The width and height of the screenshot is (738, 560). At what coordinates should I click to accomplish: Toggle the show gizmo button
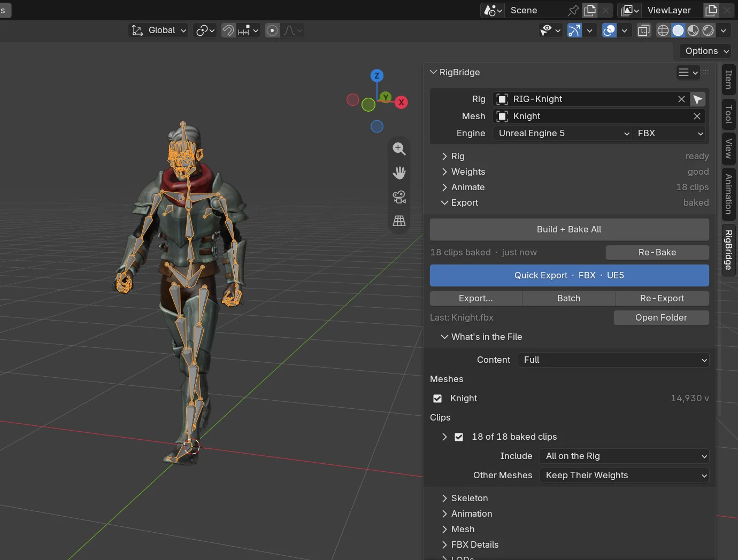coord(574,30)
